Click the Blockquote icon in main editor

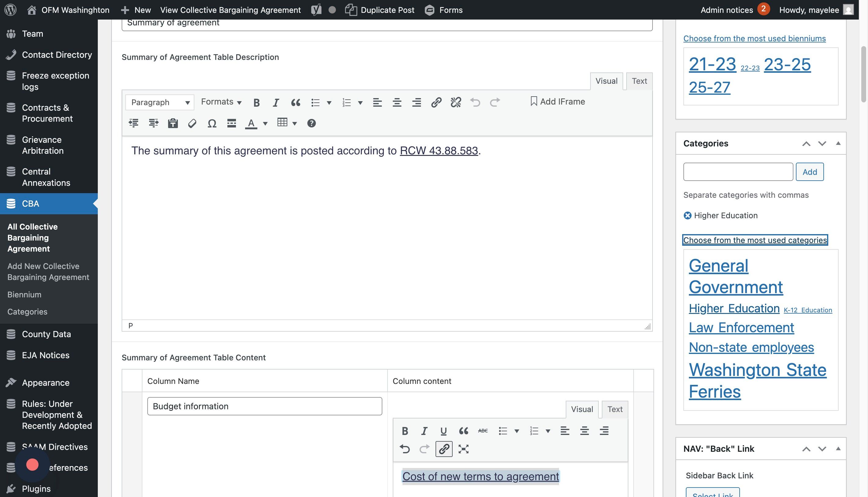click(296, 102)
